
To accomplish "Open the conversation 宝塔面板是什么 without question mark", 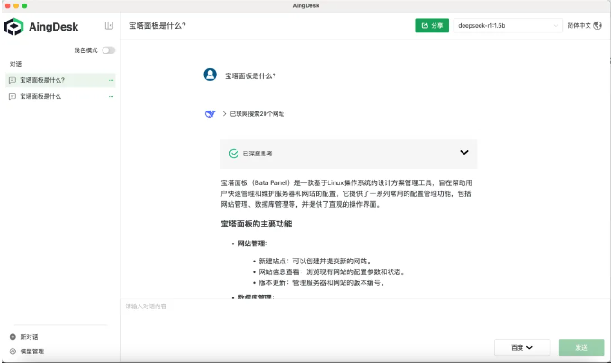I will [60, 96].
